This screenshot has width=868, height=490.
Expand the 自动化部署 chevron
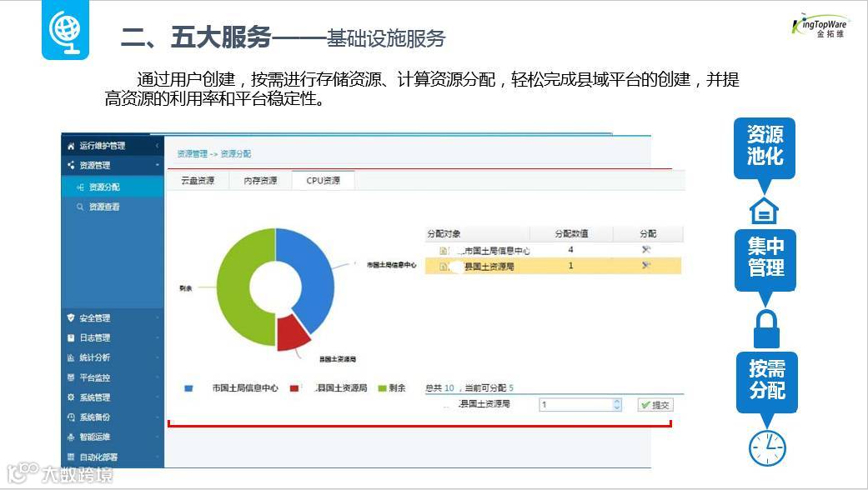pyautogui.click(x=158, y=457)
